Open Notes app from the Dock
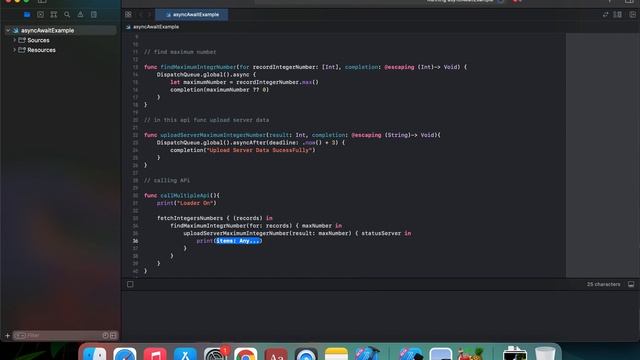The image size is (640, 360). pyautogui.click(x=336, y=354)
